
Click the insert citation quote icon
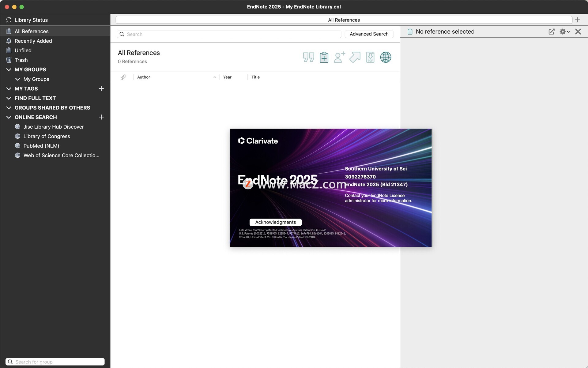308,57
